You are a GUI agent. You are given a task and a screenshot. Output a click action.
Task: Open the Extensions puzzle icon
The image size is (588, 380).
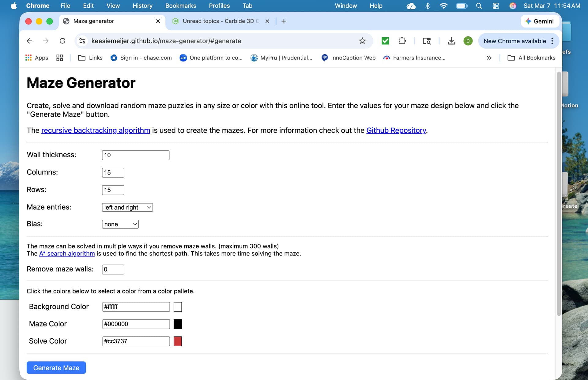pos(402,41)
